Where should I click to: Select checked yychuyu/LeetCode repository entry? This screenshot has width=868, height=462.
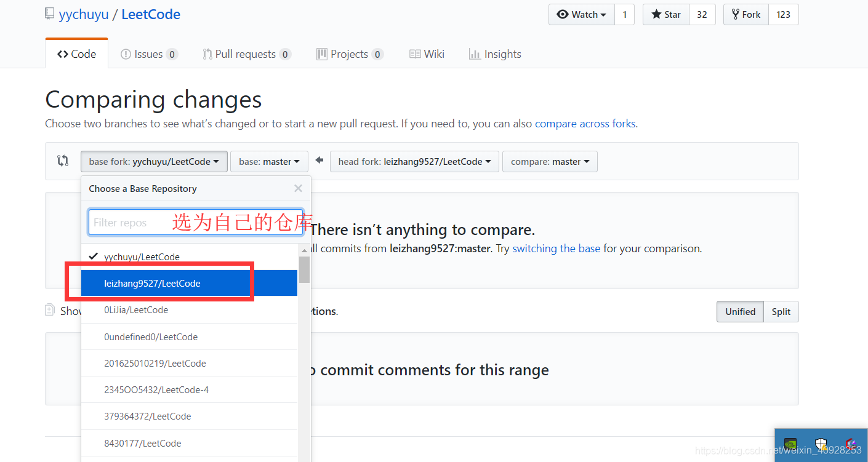tap(189, 257)
